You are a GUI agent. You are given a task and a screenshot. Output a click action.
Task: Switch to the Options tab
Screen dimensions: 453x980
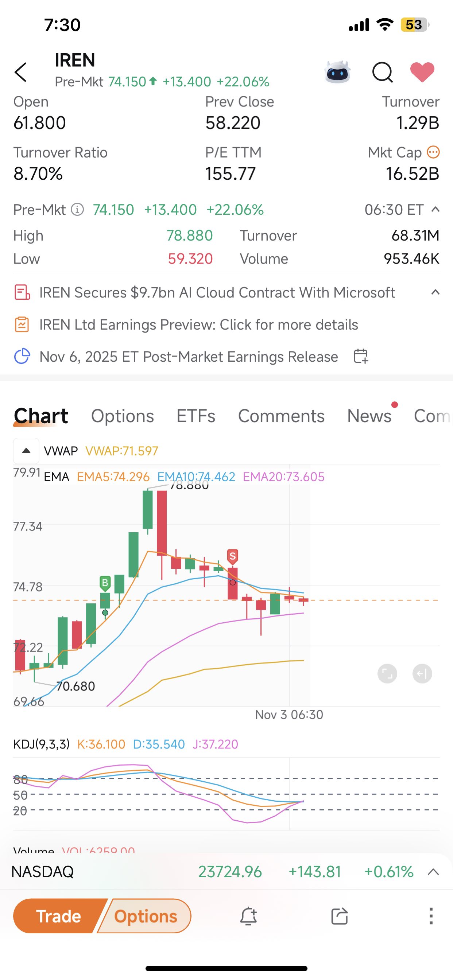(123, 416)
